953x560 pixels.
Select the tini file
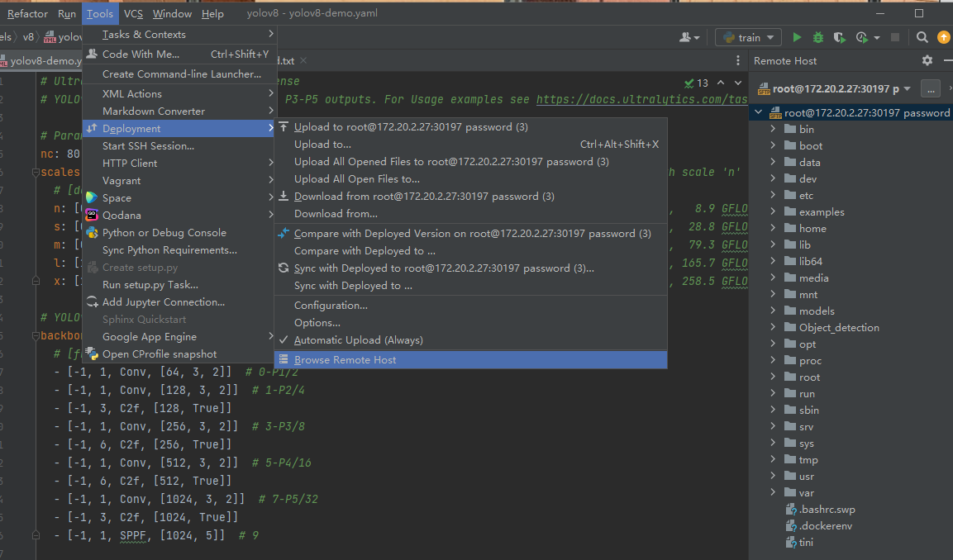point(806,543)
